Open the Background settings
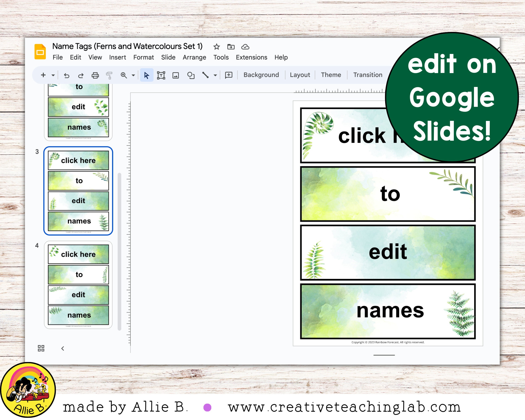 tap(261, 75)
